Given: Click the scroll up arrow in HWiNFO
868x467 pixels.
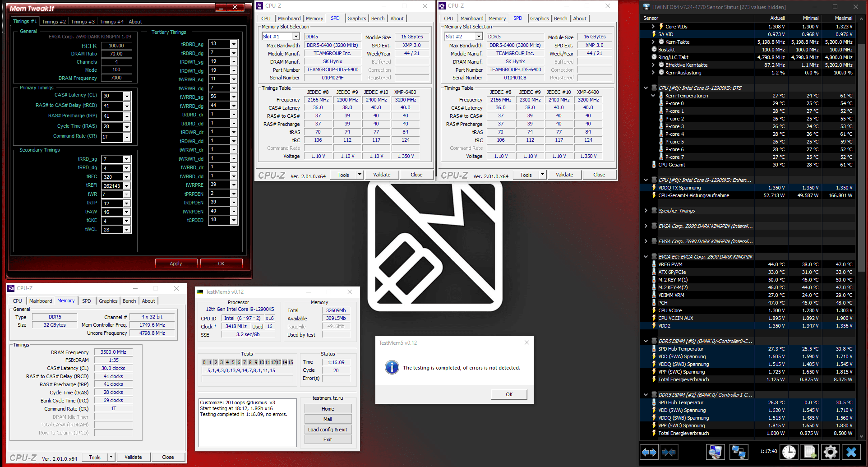Looking at the screenshot, I should click(861, 18).
